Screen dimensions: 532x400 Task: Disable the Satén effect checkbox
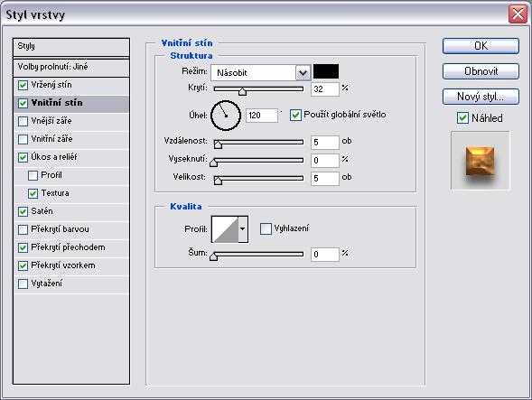[23, 211]
